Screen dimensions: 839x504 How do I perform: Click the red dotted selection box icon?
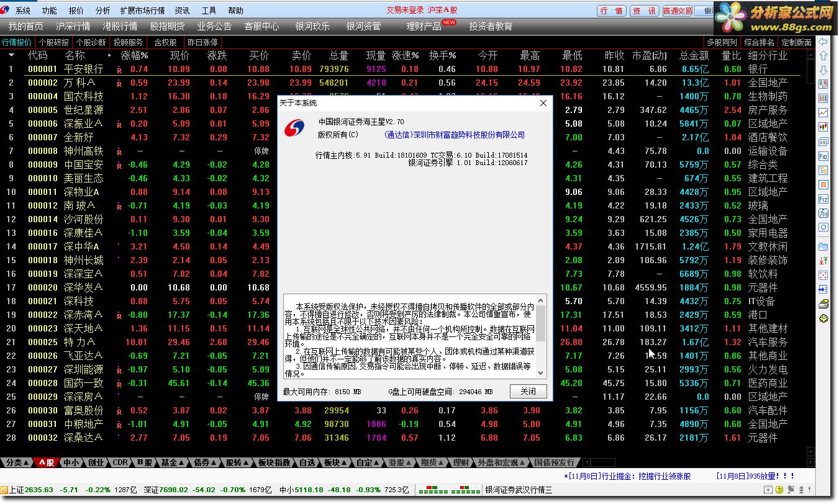(823, 275)
